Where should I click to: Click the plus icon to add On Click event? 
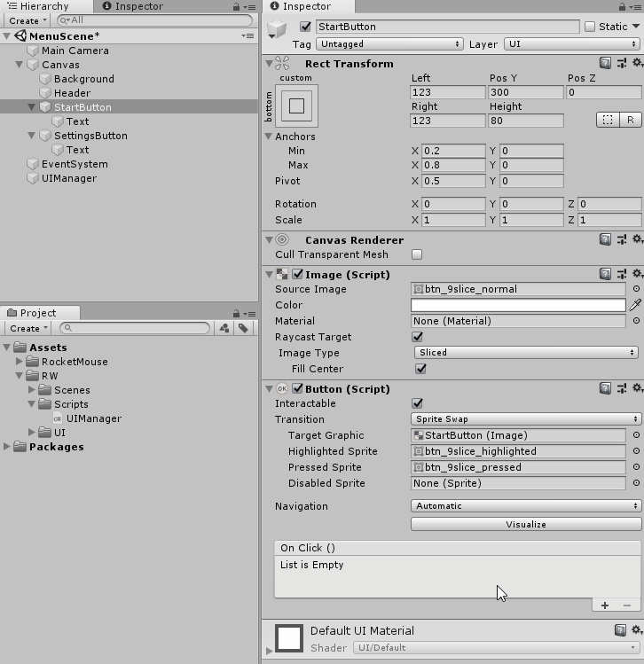[605, 605]
